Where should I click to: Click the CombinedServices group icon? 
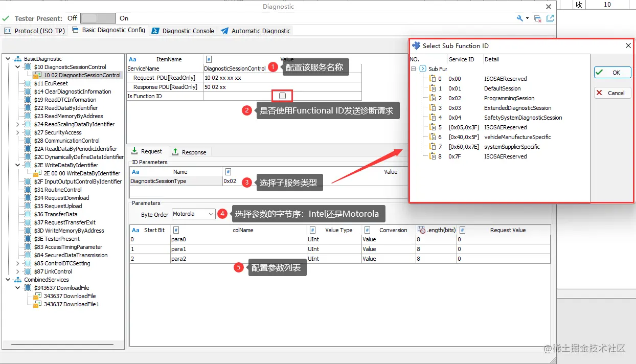click(x=18, y=280)
